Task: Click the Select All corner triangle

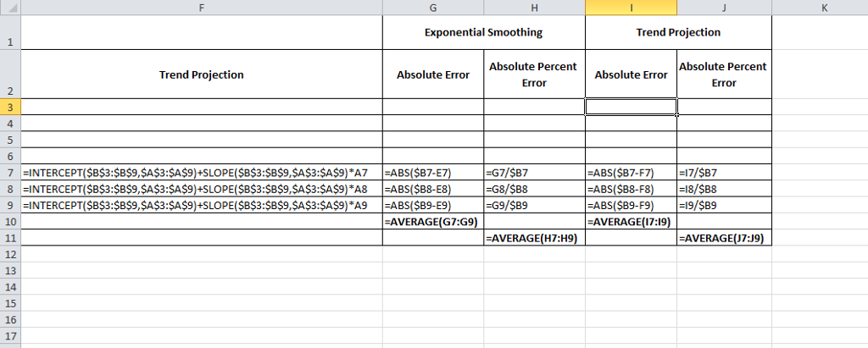Action: click(x=10, y=8)
